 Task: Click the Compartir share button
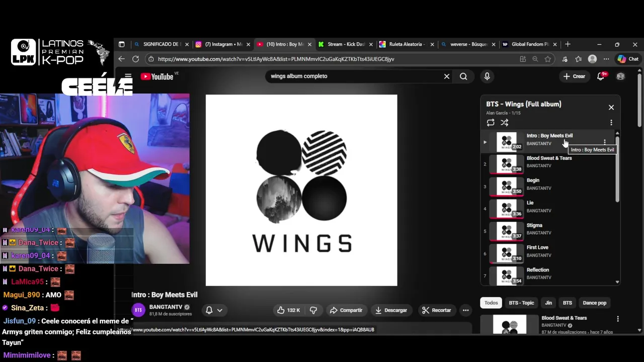346,310
